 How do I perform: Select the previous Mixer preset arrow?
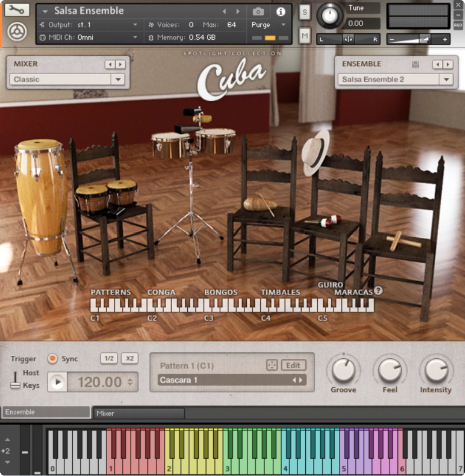(x=110, y=64)
